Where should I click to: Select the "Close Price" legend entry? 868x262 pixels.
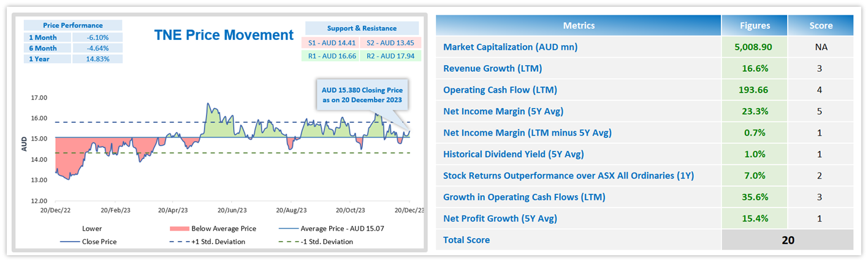[88, 242]
